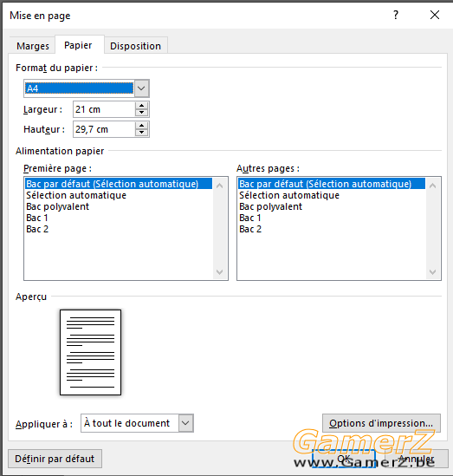Image resolution: width=453 pixels, height=476 pixels.
Task: Switch to the Disposition tab
Action: 135,46
